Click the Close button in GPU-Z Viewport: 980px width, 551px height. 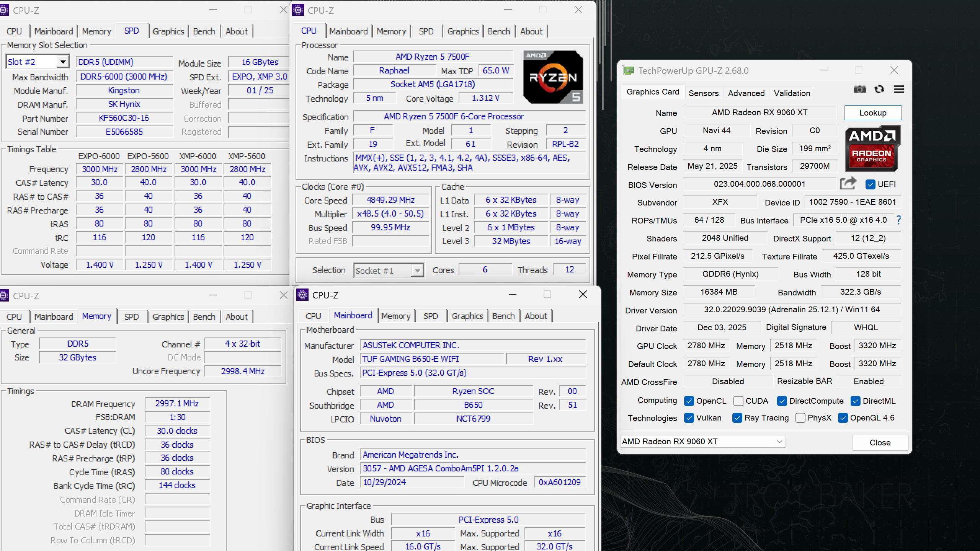[x=880, y=443]
